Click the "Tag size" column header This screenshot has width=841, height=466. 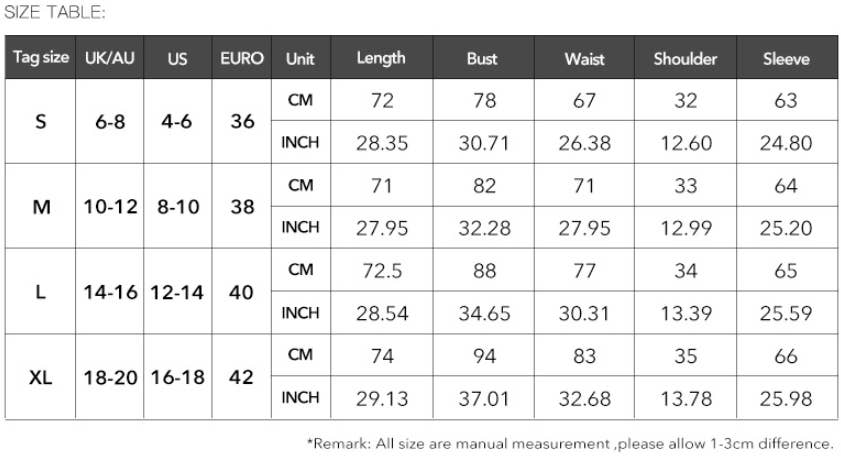click(x=40, y=58)
